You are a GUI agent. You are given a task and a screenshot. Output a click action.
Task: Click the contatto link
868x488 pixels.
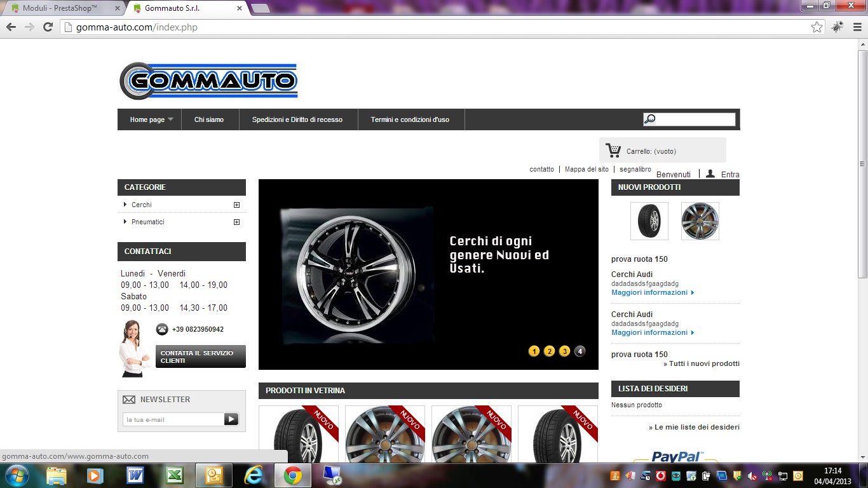coord(542,169)
